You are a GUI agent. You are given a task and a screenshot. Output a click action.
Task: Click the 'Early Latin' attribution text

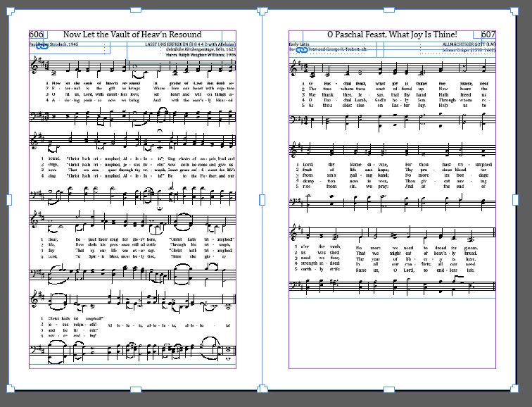[x=299, y=44]
